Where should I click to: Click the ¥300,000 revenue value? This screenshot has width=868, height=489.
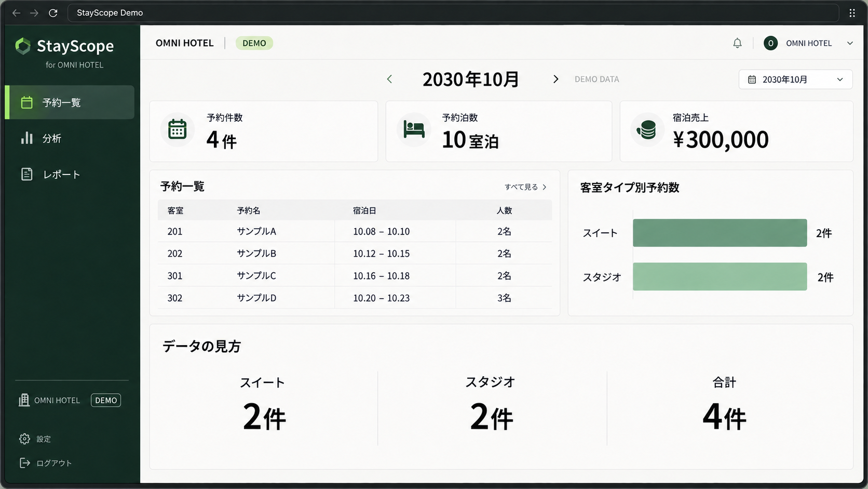click(721, 139)
